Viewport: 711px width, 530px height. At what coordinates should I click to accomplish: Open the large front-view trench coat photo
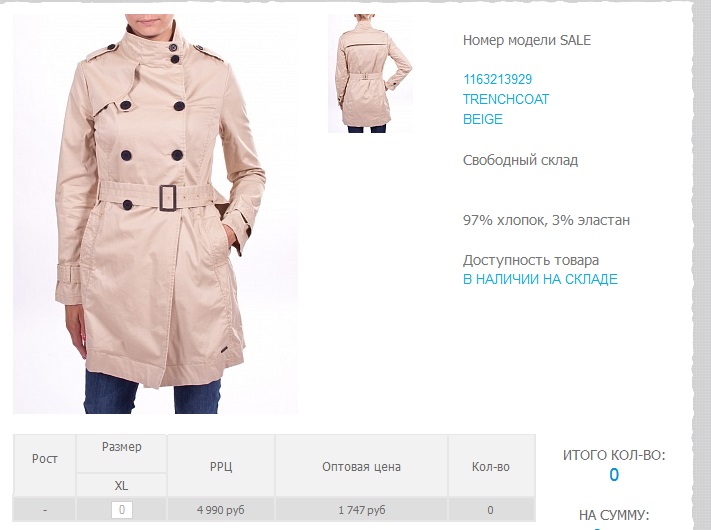coord(155,214)
